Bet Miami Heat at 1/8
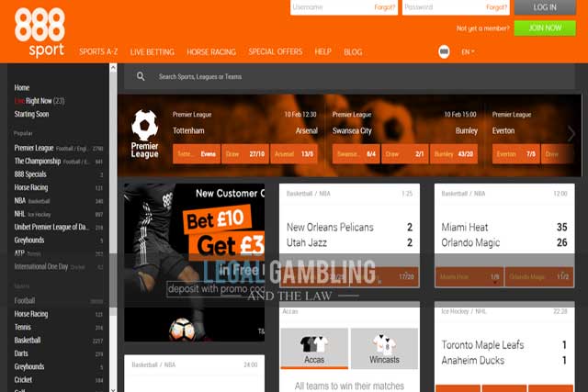Image resolution: width=588 pixels, height=392 pixels. [469, 277]
